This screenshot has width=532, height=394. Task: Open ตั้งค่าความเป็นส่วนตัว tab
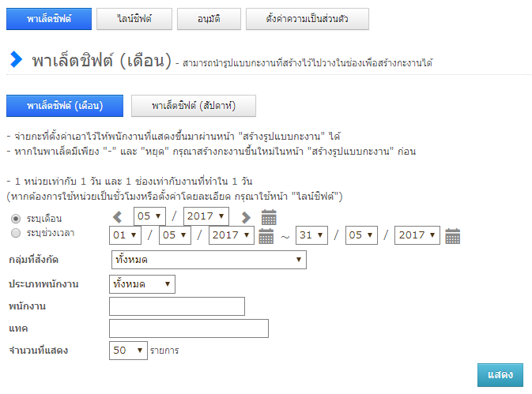tap(308, 18)
